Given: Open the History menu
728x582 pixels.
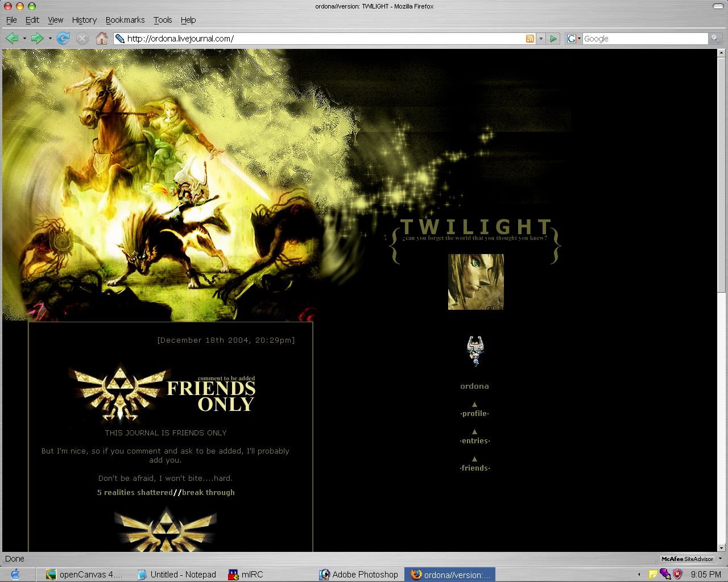Looking at the screenshot, I should [84, 20].
